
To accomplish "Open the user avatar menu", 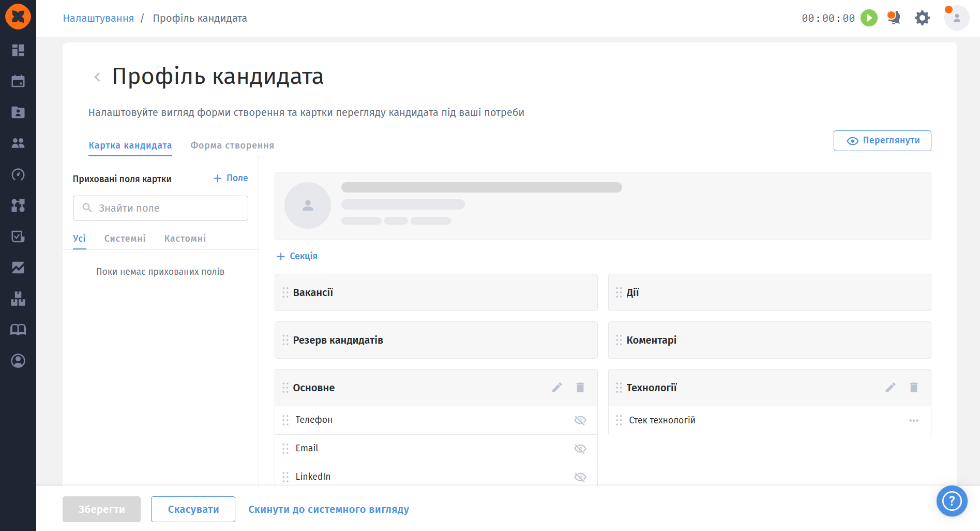I will click(x=957, y=18).
